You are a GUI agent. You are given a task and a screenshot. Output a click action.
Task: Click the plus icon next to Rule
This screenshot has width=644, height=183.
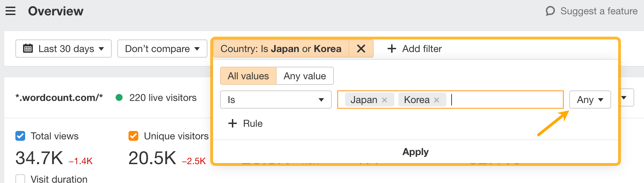[x=232, y=123]
